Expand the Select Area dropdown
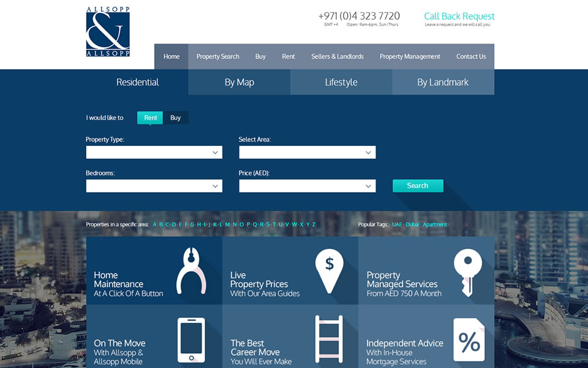Image resolution: width=588 pixels, height=368 pixels. 307,152
